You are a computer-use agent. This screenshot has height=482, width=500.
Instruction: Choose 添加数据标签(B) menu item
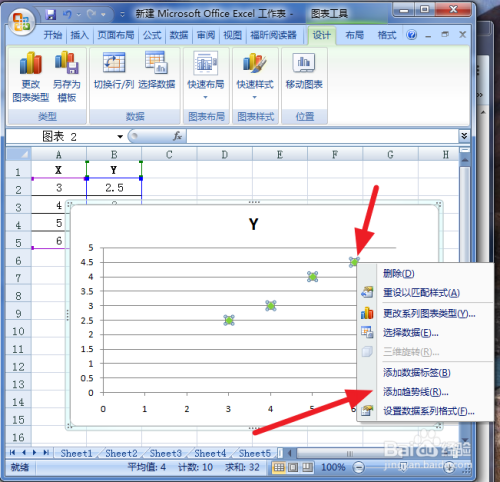(x=425, y=373)
